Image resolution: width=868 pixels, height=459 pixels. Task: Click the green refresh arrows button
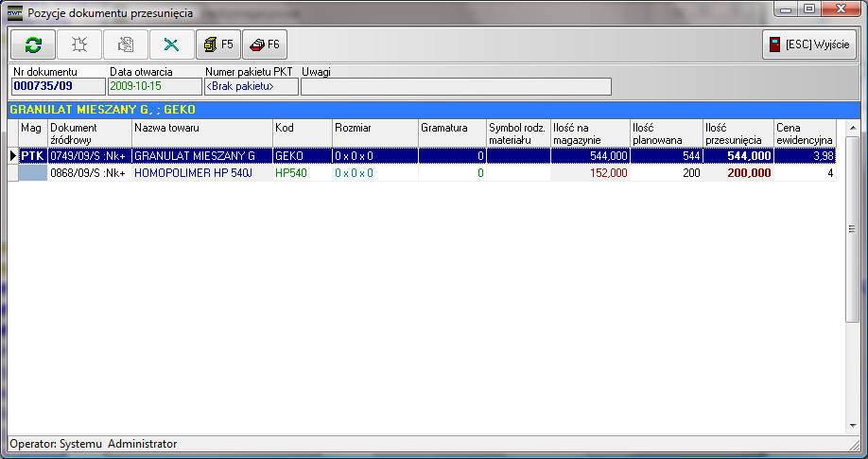tap(33, 44)
